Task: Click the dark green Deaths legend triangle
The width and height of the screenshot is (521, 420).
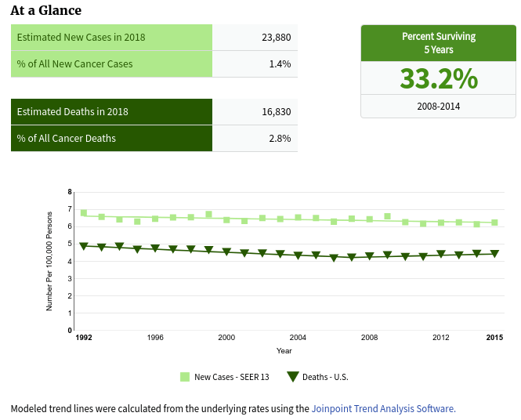Action: click(x=293, y=377)
